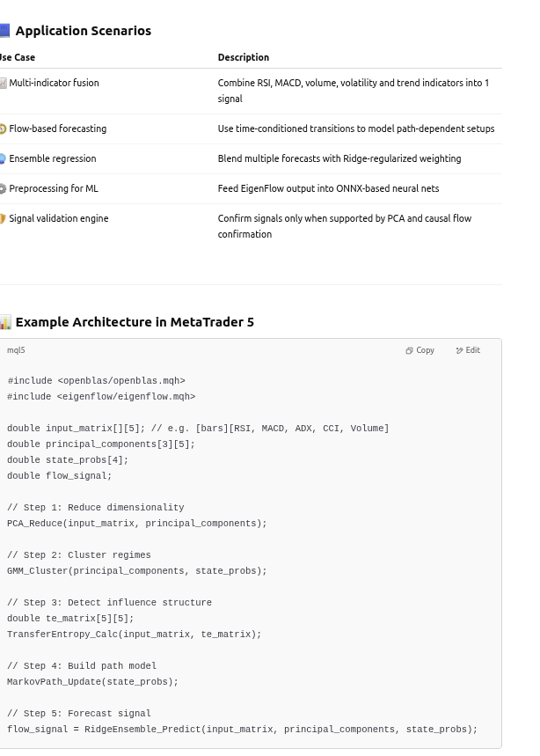Click the Use Case column header

(x=18, y=57)
